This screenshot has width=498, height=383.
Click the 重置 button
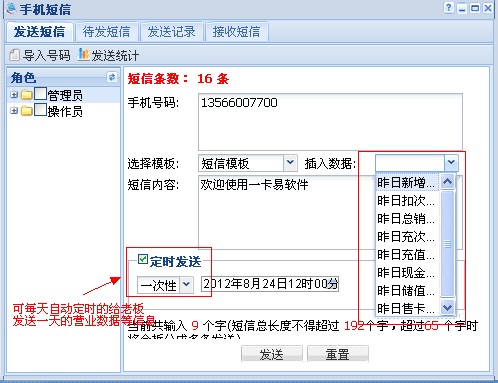[338, 354]
